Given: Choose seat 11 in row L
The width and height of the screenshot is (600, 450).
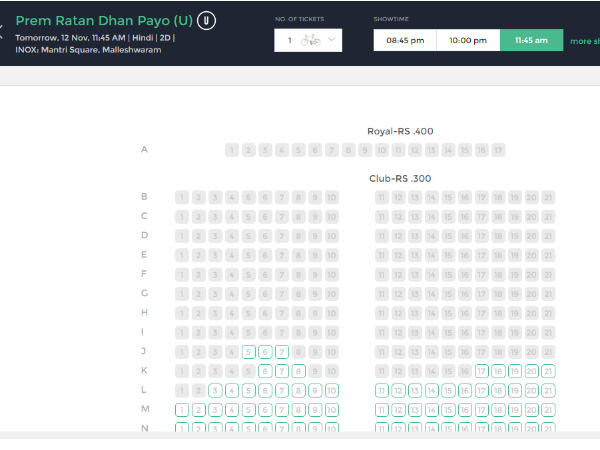Looking at the screenshot, I should [x=381, y=390].
